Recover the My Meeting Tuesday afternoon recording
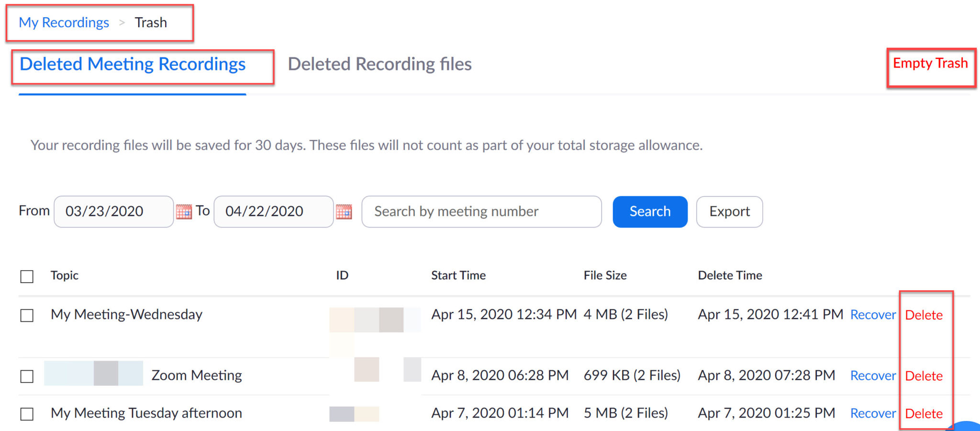This screenshot has height=431, width=980. click(873, 413)
